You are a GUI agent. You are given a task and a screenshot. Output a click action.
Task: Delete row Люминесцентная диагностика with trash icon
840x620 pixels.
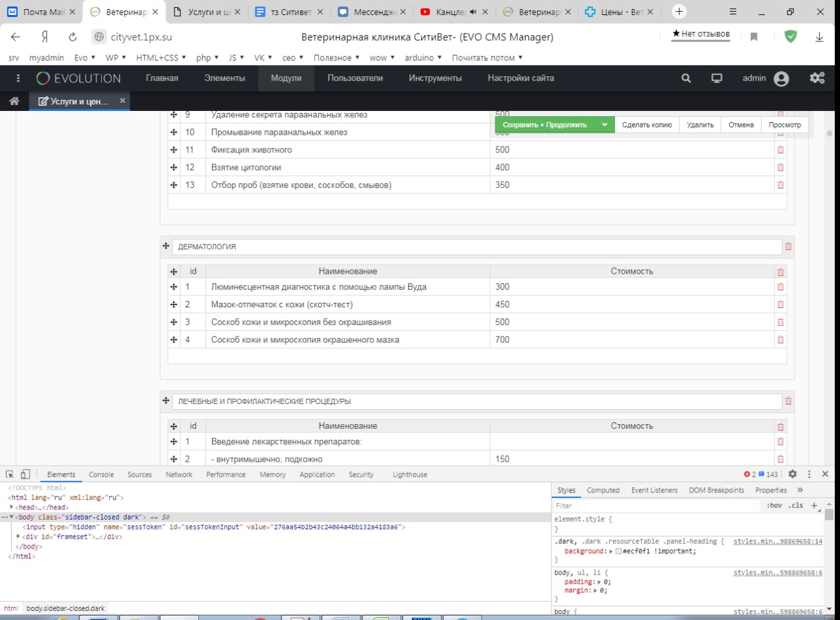[780, 287]
